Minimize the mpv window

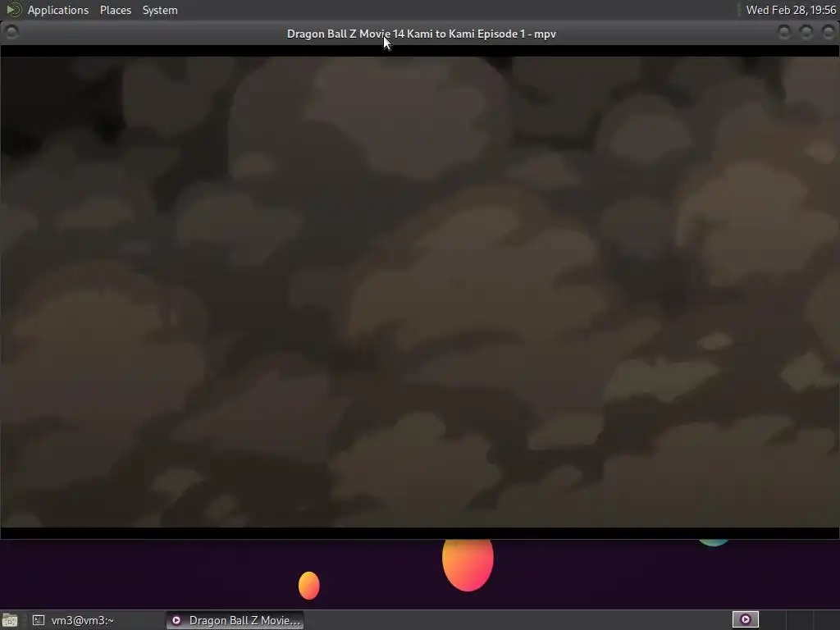tap(784, 33)
